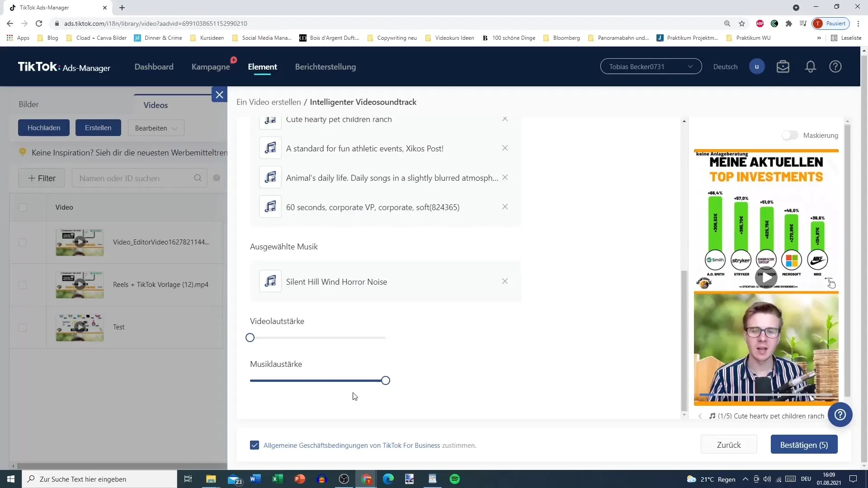Switch to the Bilder tab
Image resolution: width=868 pixels, height=488 pixels.
tap(28, 104)
